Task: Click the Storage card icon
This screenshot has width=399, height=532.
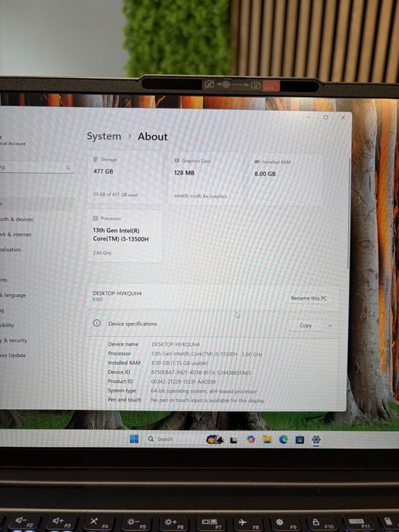Action: pos(96,159)
